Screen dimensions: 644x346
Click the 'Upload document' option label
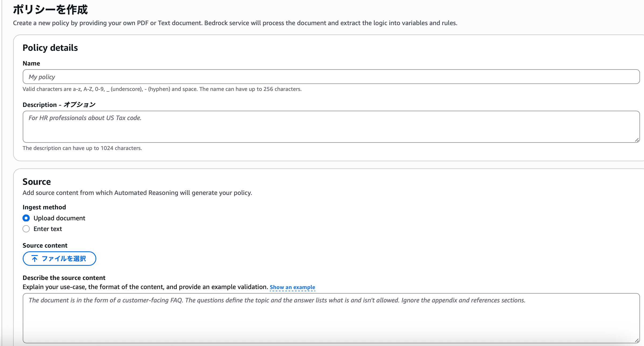[59, 218]
